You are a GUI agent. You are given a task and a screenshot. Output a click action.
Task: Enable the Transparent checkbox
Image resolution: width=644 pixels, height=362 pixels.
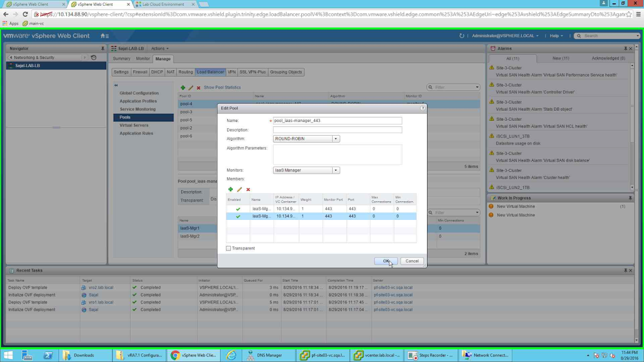(x=228, y=248)
